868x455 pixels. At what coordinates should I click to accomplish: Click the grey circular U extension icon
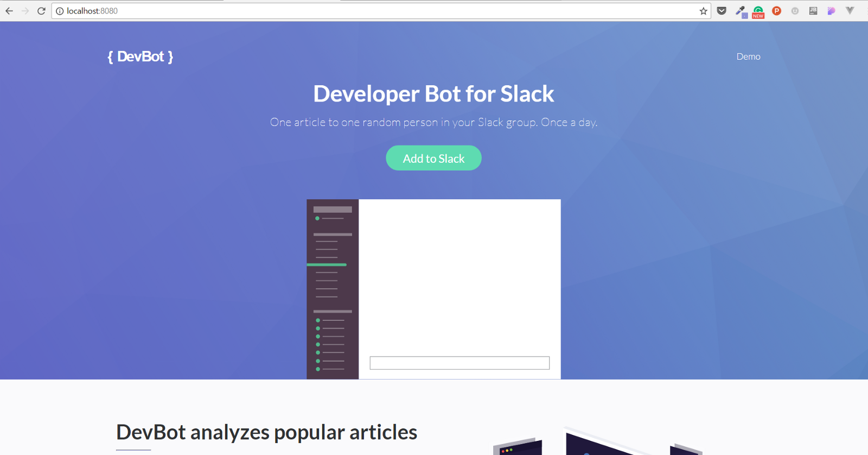coord(795,11)
